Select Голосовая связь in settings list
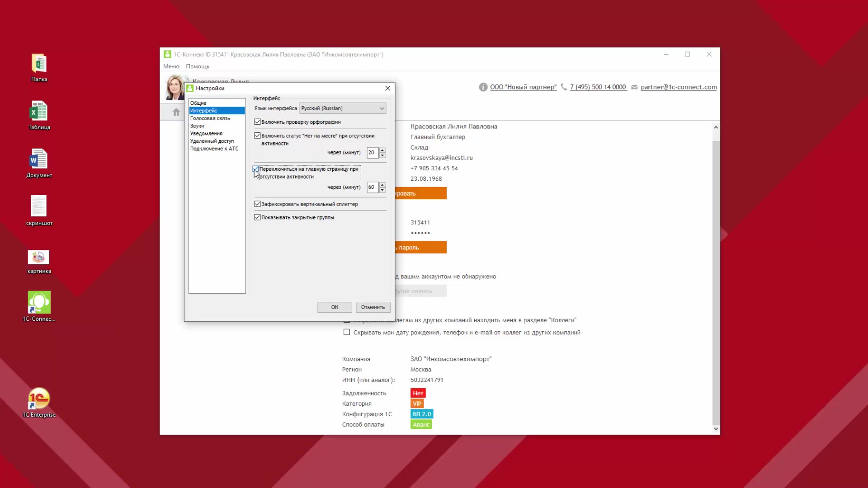Screen dimensions: 868x488 tap(217, 118)
